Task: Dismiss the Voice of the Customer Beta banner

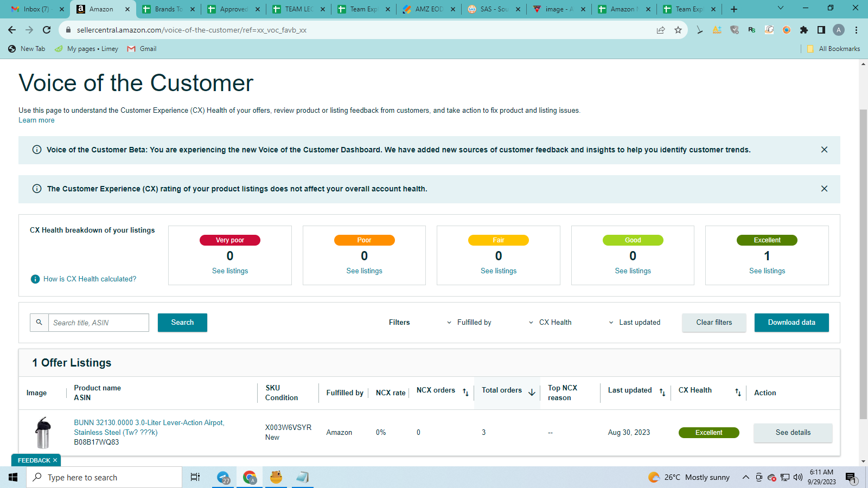Action: pyautogui.click(x=824, y=150)
